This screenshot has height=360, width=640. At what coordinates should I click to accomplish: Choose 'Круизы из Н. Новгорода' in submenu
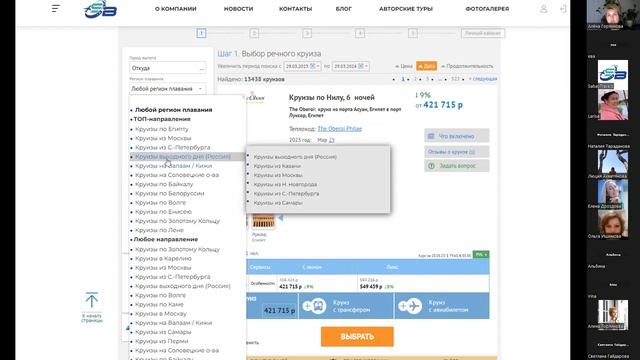pyautogui.click(x=285, y=184)
